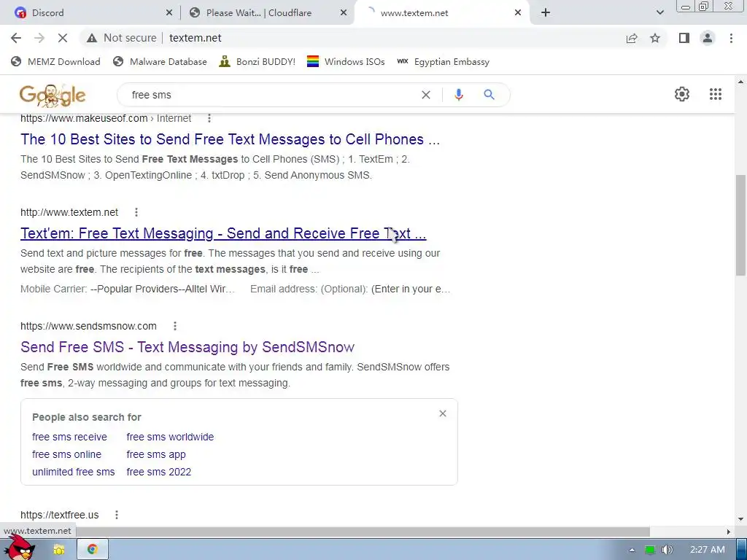Search for free sms 2022
This screenshot has height=560, width=747.
point(158,472)
